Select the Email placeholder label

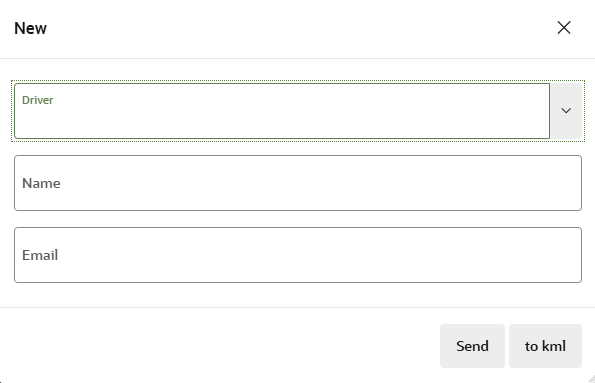[40, 255]
